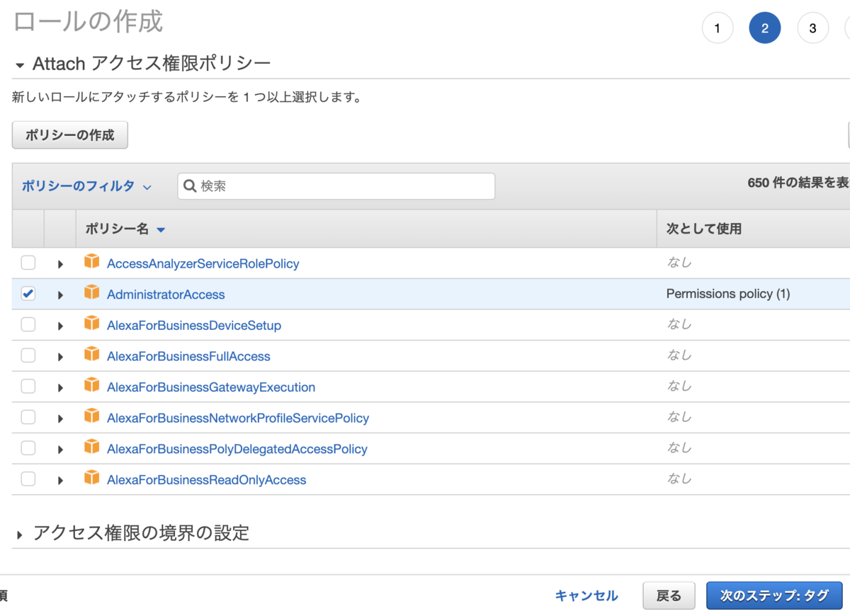The image size is (850, 616).
Task: Open step 3 in the wizard
Action: (x=812, y=28)
